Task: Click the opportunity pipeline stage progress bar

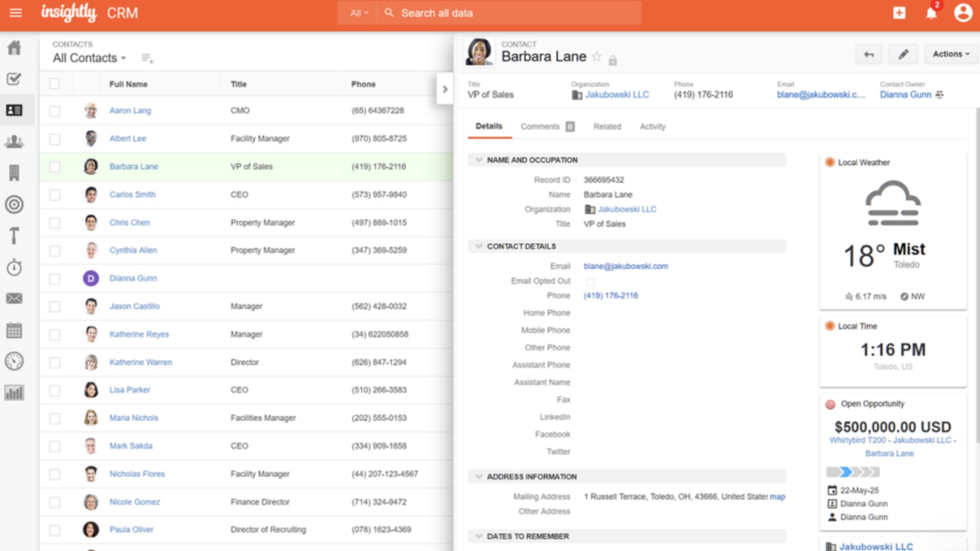Action: point(853,472)
